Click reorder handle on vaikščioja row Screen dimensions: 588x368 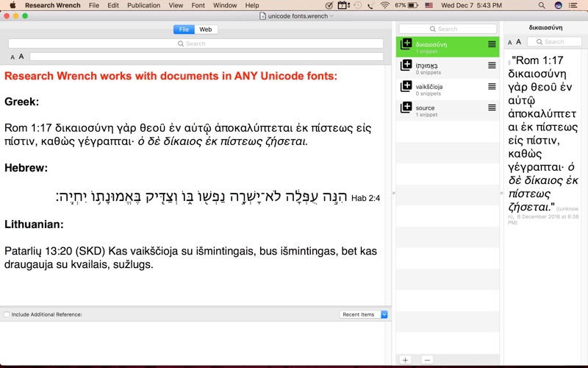pos(492,86)
